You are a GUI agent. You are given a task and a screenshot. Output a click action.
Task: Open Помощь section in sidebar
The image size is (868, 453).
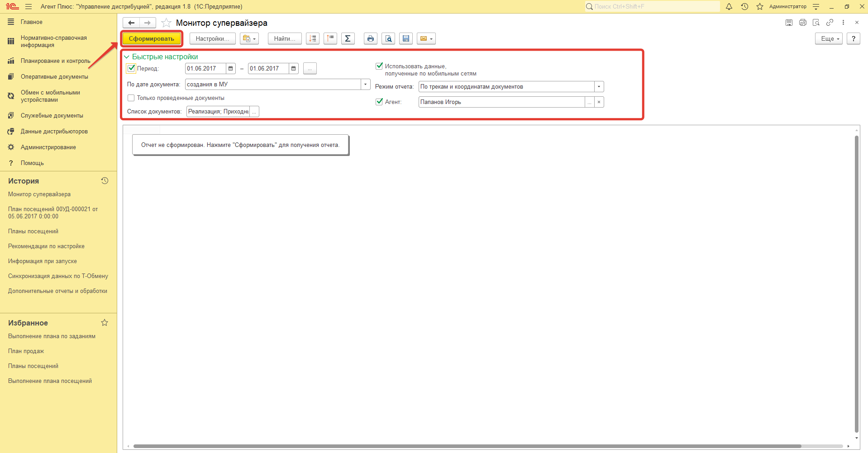tap(32, 163)
